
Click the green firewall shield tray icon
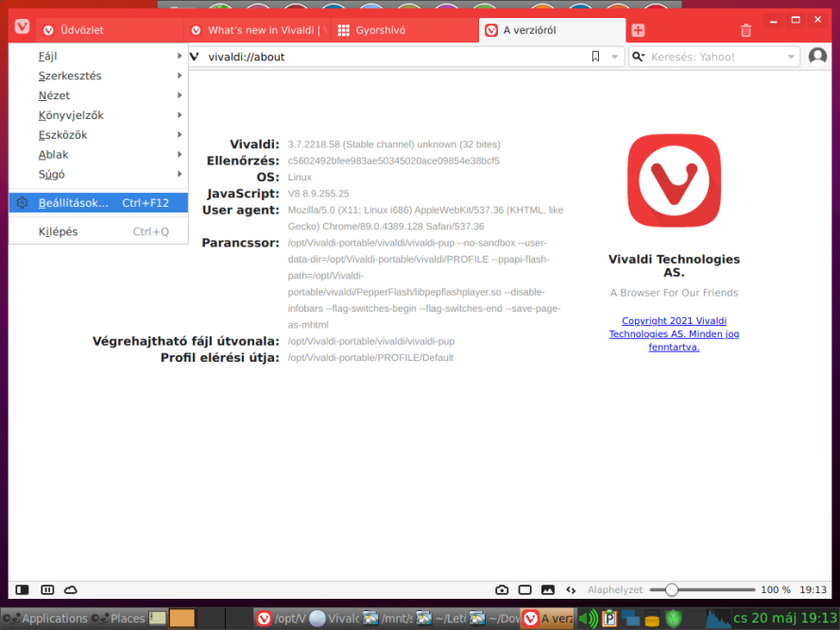point(674,619)
